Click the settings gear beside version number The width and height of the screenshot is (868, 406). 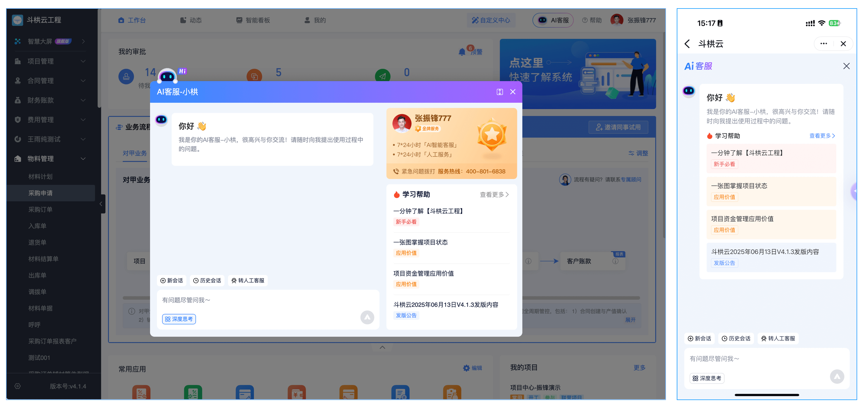coord(18,386)
